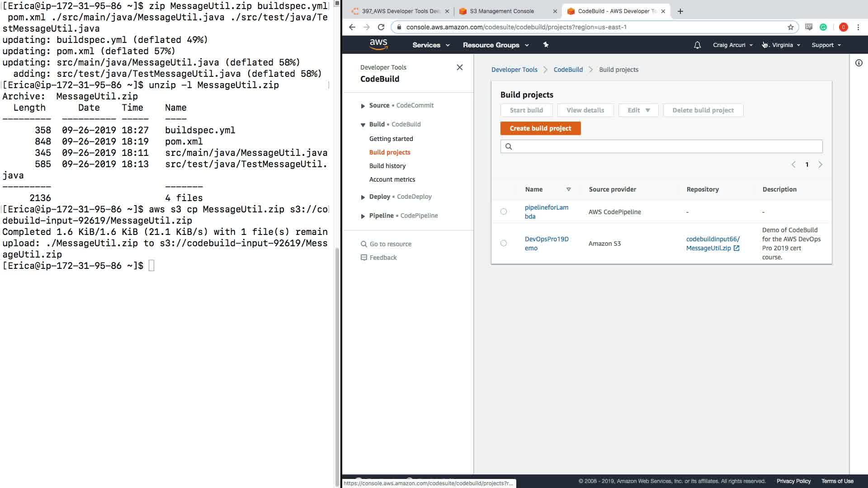Reload the page with browser refresh icon
This screenshot has width=868, height=488.
[x=381, y=27]
